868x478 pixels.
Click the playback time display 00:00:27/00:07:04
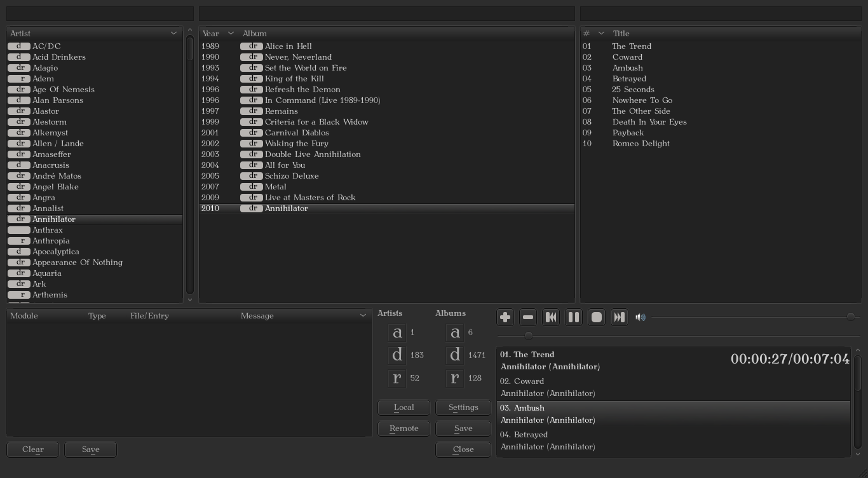click(790, 359)
